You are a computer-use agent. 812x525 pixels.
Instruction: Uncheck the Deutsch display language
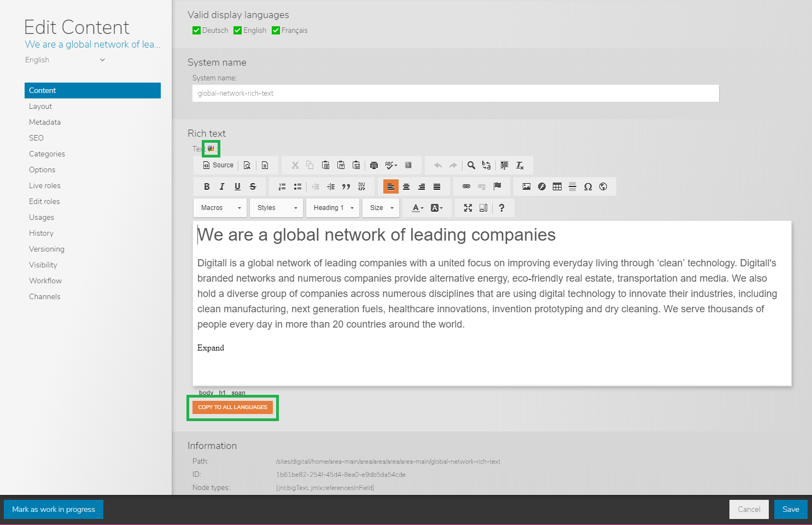tap(197, 31)
